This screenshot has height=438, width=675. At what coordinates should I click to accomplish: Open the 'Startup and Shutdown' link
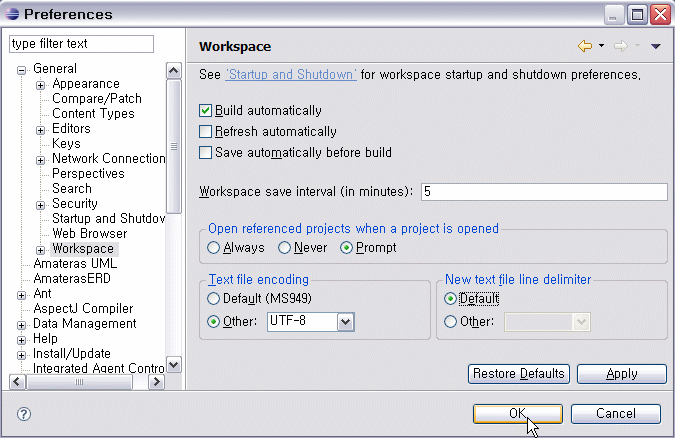(x=291, y=75)
